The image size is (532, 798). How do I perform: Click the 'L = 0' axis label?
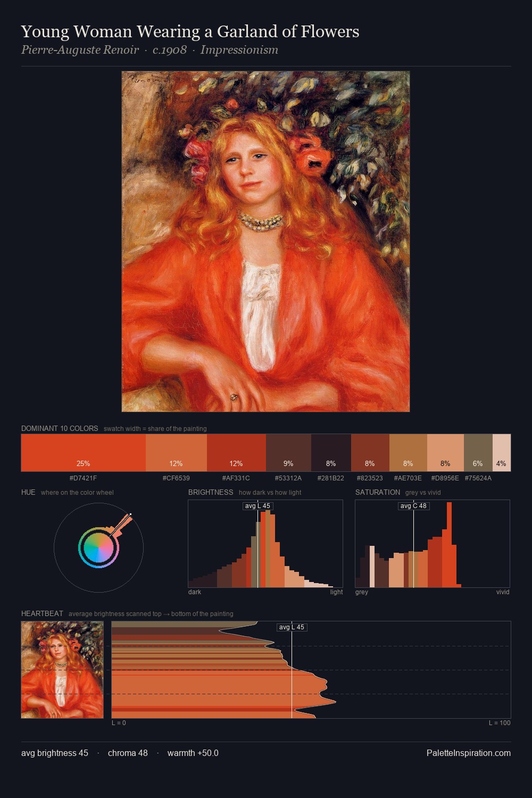tap(119, 723)
